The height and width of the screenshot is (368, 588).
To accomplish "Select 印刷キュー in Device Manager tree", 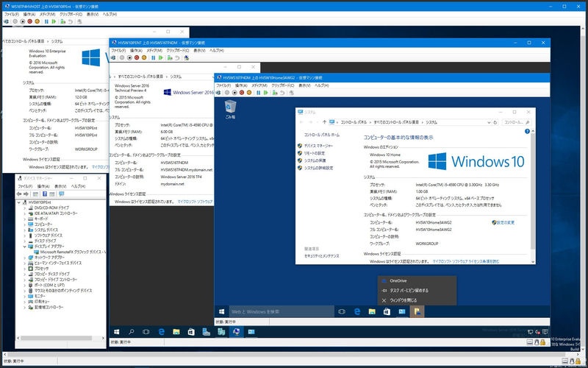I will tap(41, 302).
